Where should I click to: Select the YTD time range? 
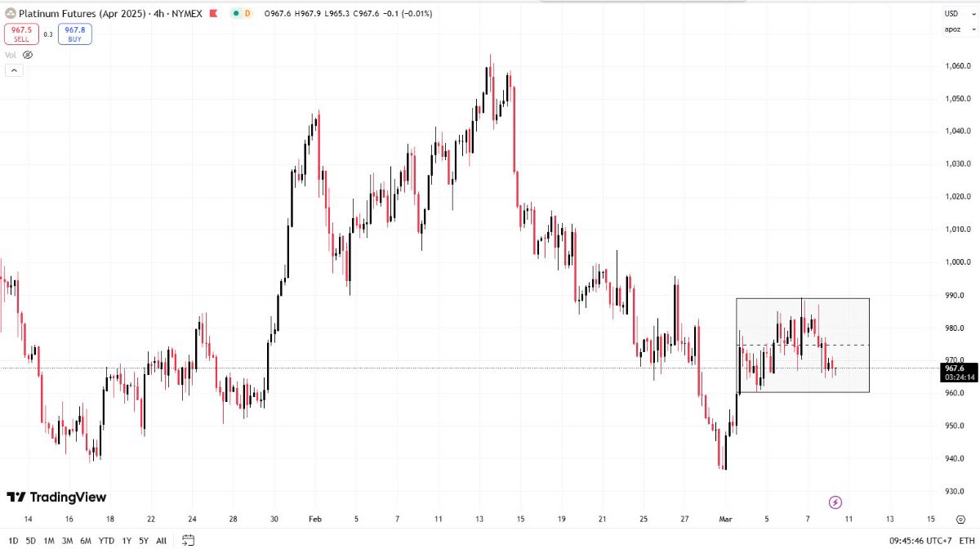[x=106, y=540]
